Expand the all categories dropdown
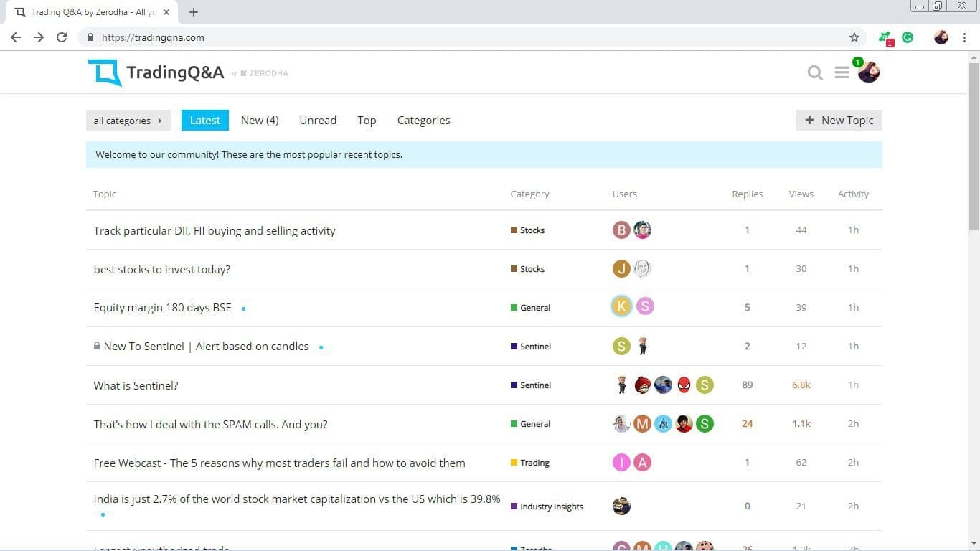 [128, 121]
